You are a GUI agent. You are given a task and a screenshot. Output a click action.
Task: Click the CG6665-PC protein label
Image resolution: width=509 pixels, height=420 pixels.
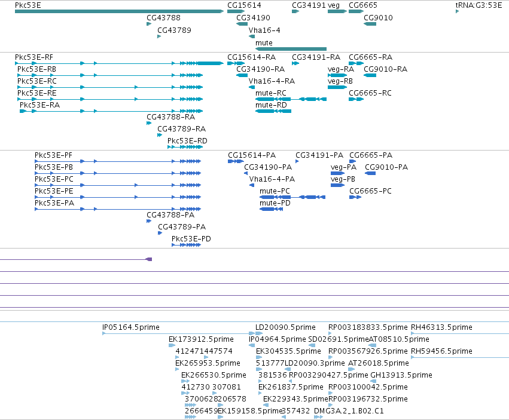pos(371,191)
